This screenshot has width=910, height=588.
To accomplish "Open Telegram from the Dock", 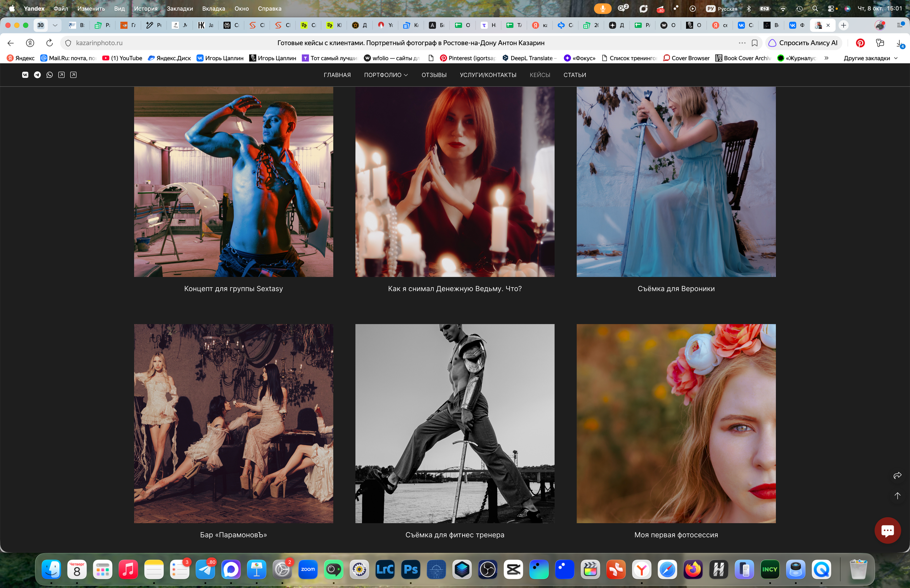I will pyautogui.click(x=205, y=570).
